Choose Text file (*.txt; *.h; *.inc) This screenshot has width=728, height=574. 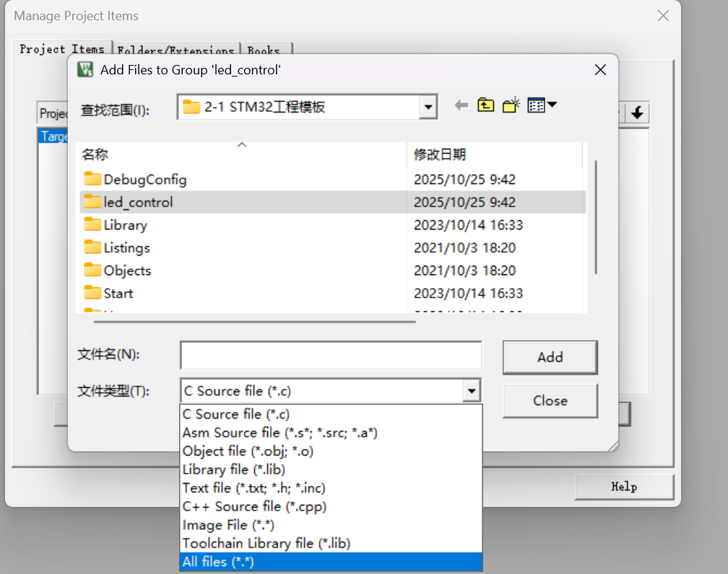331,488
